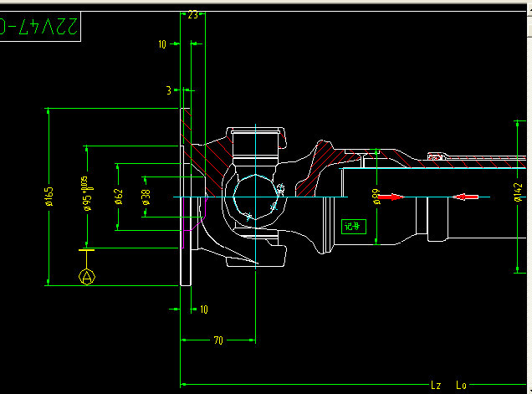Select the ø165 diameter dimension text
The height and width of the screenshot is (394, 532).
coord(49,196)
